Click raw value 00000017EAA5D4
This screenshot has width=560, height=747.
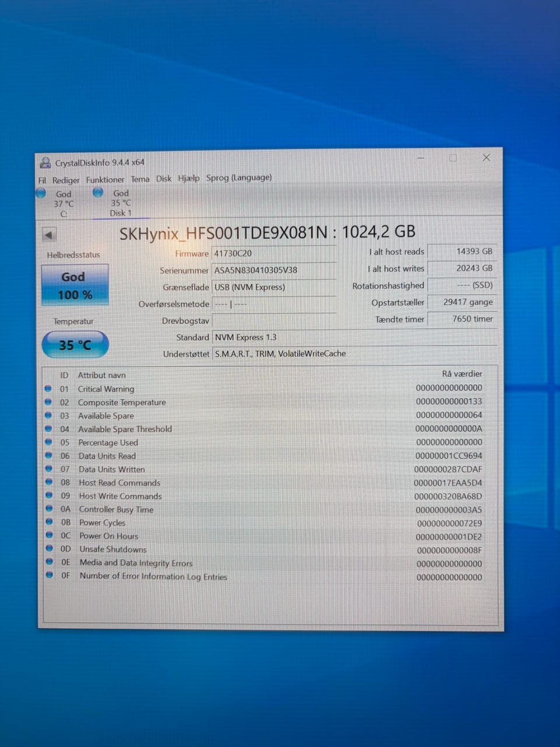pos(448,483)
